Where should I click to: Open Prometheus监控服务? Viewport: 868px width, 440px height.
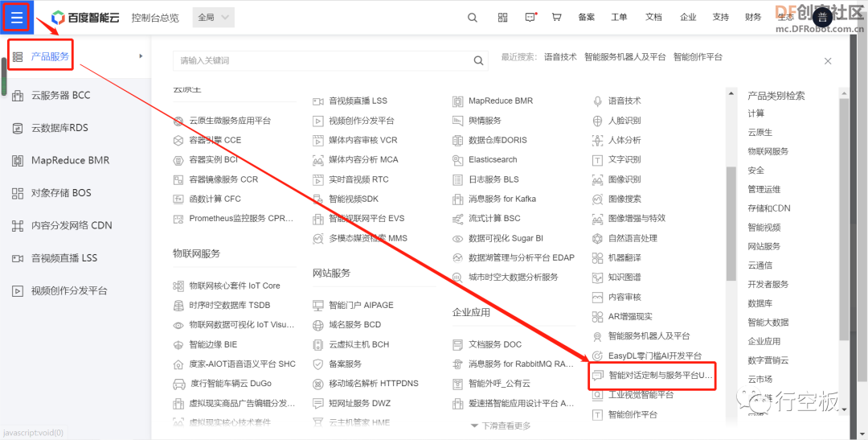click(x=241, y=218)
